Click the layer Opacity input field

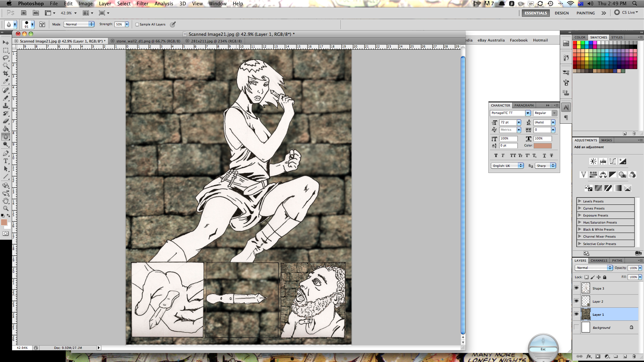633,268
